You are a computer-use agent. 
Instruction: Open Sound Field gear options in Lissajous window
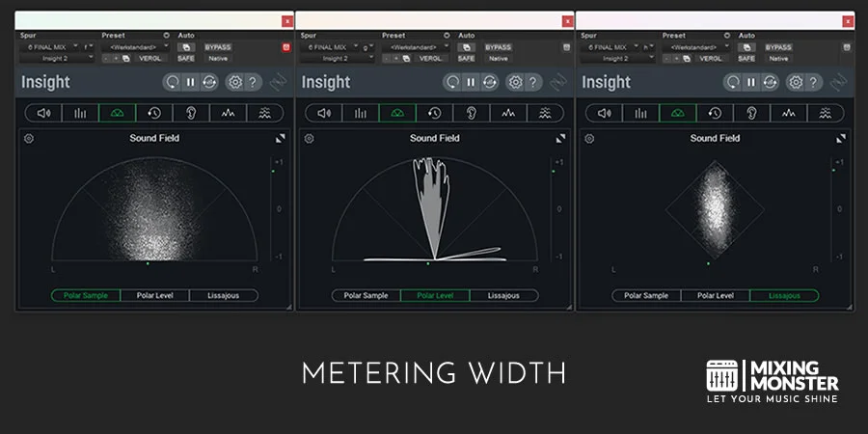(589, 138)
